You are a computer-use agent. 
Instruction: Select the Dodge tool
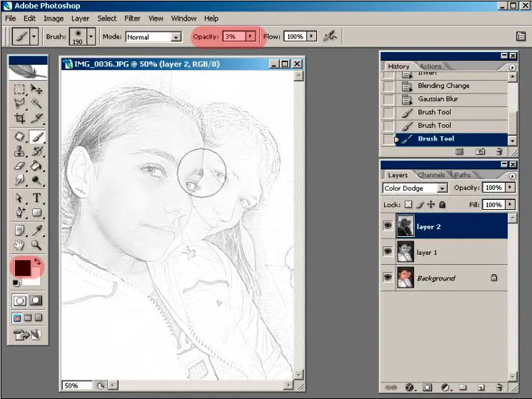pos(36,180)
